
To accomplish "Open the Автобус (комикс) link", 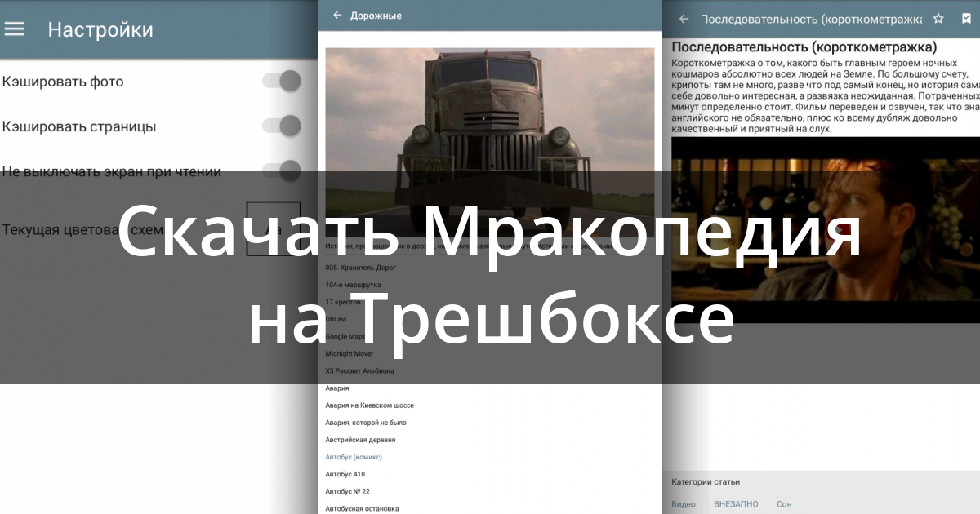I will [354, 457].
